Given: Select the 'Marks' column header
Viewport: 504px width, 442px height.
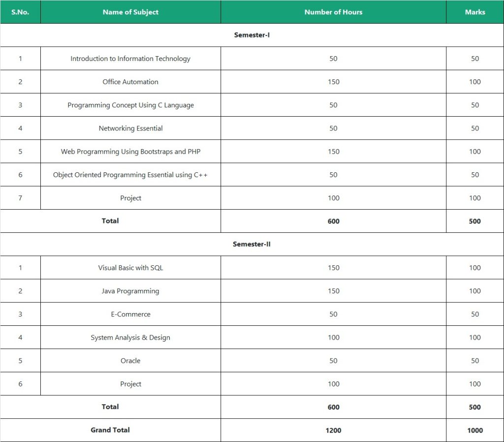Looking at the screenshot, I should tap(474, 12).
